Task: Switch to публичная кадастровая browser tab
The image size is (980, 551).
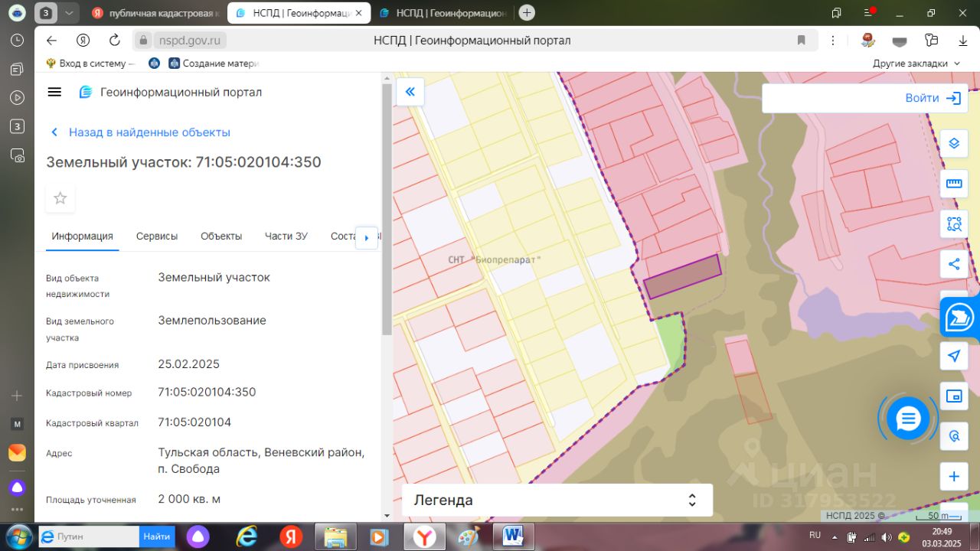Action: 156,13
